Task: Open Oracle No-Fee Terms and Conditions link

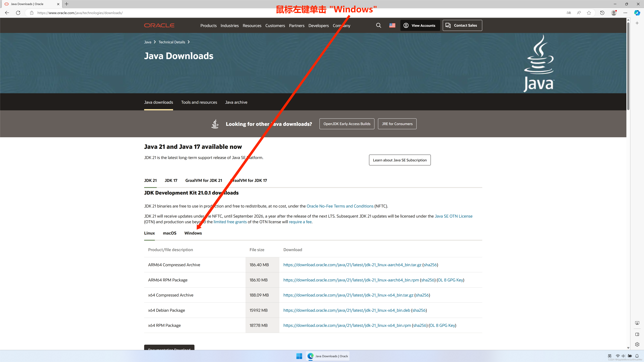Action: (340, 206)
